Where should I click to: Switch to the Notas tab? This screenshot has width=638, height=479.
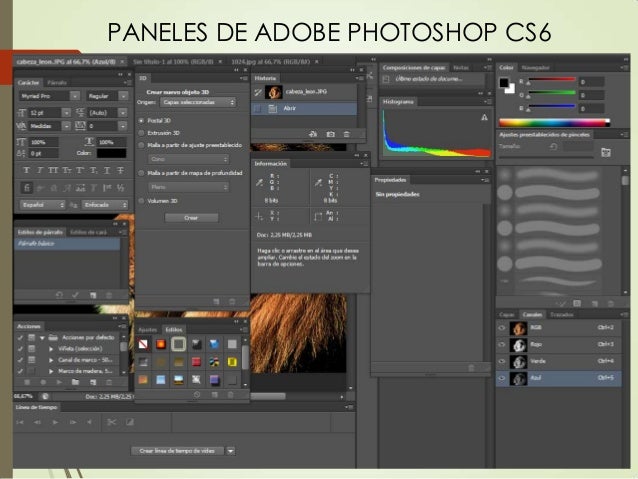point(461,68)
